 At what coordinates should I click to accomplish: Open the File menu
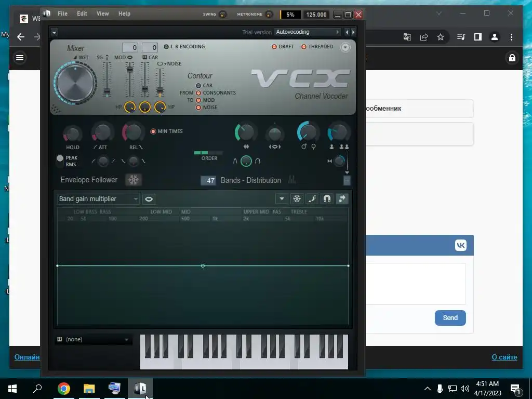[x=62, y=14]
